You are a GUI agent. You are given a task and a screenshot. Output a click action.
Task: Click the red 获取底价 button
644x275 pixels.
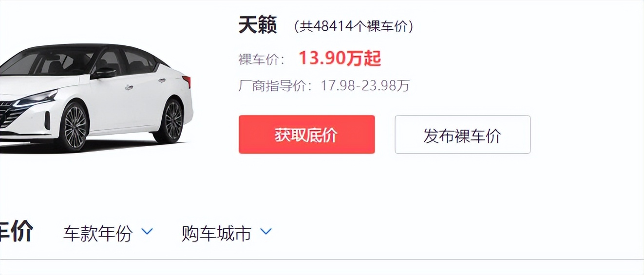[306, 135]
